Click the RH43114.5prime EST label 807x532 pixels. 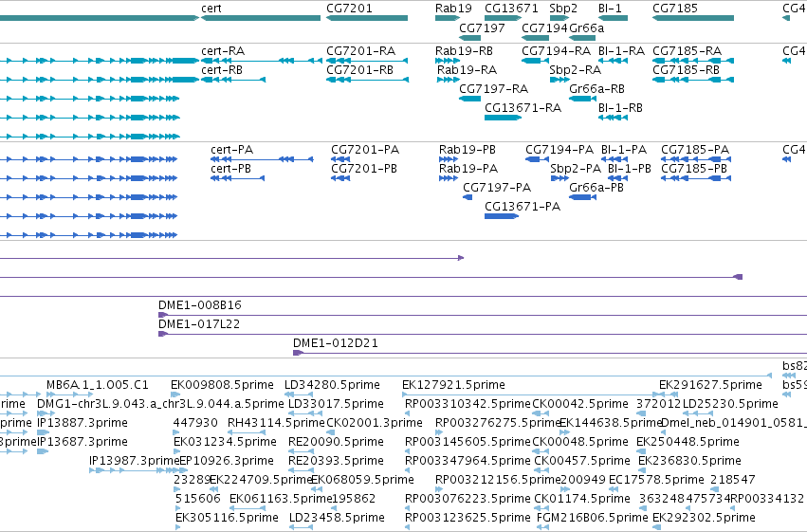(x=276, y=423)
